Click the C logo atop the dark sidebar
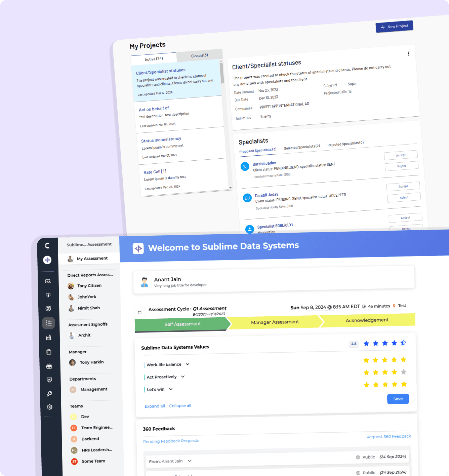Viewport: 449px width, 476px height. (47, 246)
